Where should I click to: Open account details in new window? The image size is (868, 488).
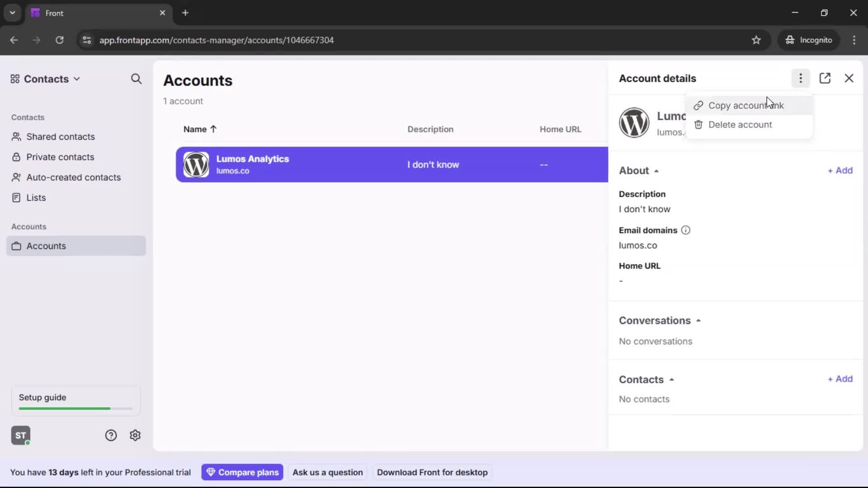(x=826, y=78)
